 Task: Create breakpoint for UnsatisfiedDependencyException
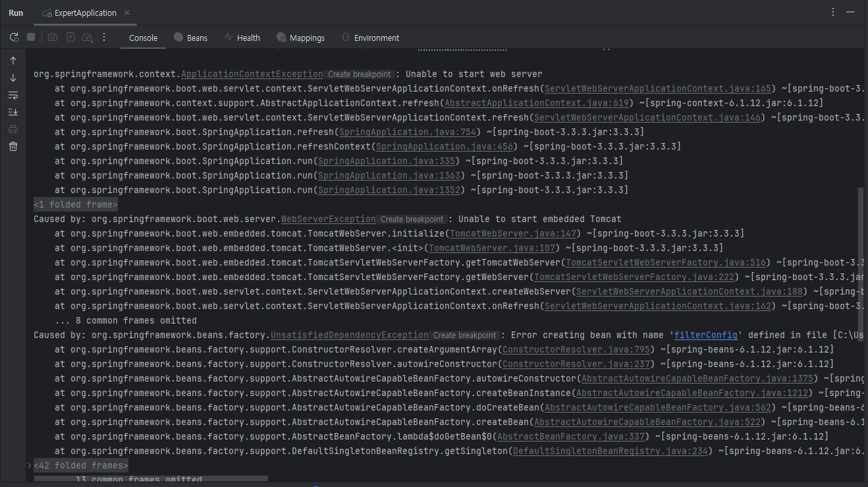click(465, 335)
